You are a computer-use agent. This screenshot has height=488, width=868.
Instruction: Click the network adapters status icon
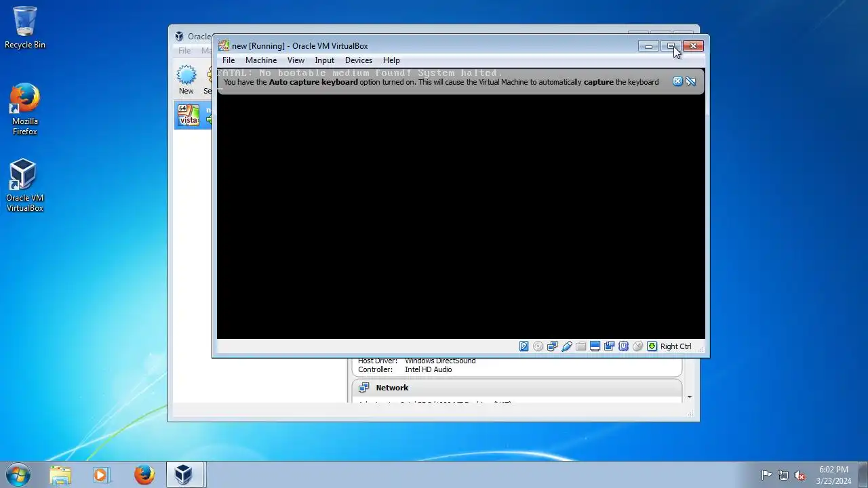click(x=552, y=346)
